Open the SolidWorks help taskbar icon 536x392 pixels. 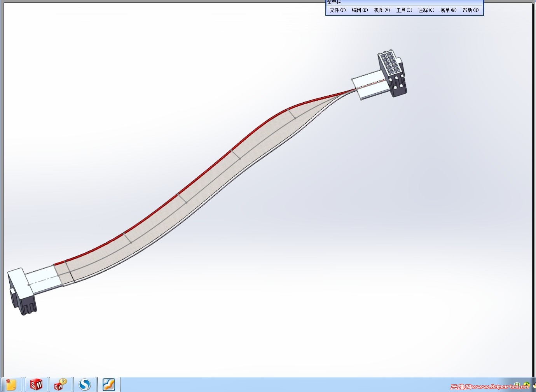[61, 385]
